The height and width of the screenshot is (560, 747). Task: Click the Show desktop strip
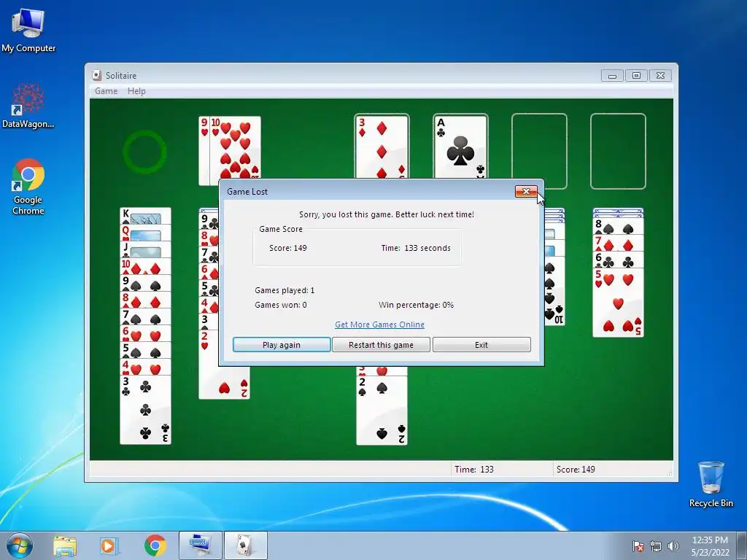click(742, 545)
